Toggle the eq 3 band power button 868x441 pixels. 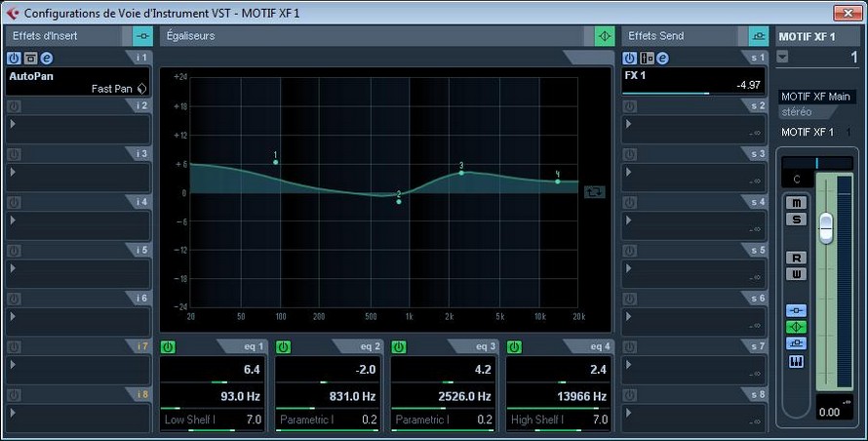[398, 346]
